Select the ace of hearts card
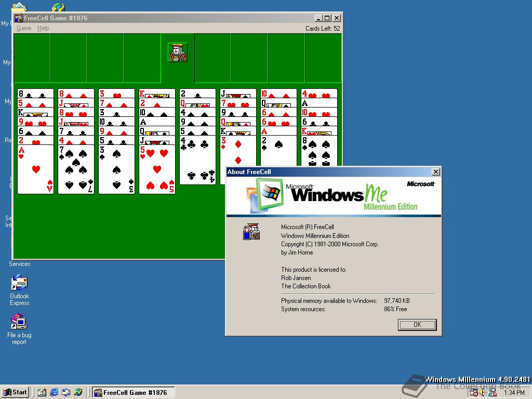The image size is (532, 399). click(36, 169)
